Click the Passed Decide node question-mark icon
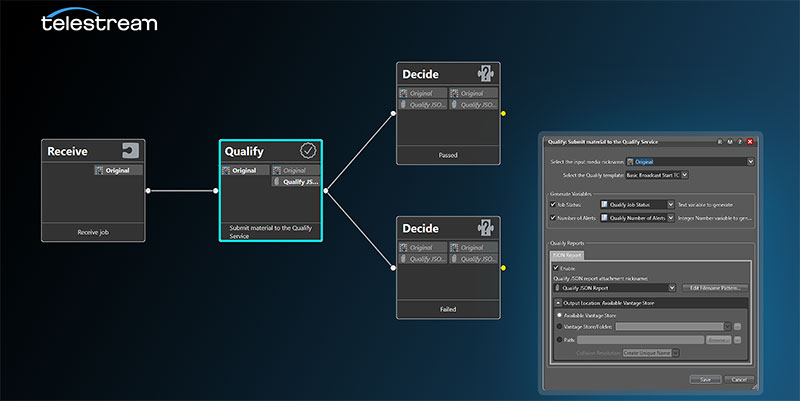Screen dimensions: 800x401 [x=486, y=74]
